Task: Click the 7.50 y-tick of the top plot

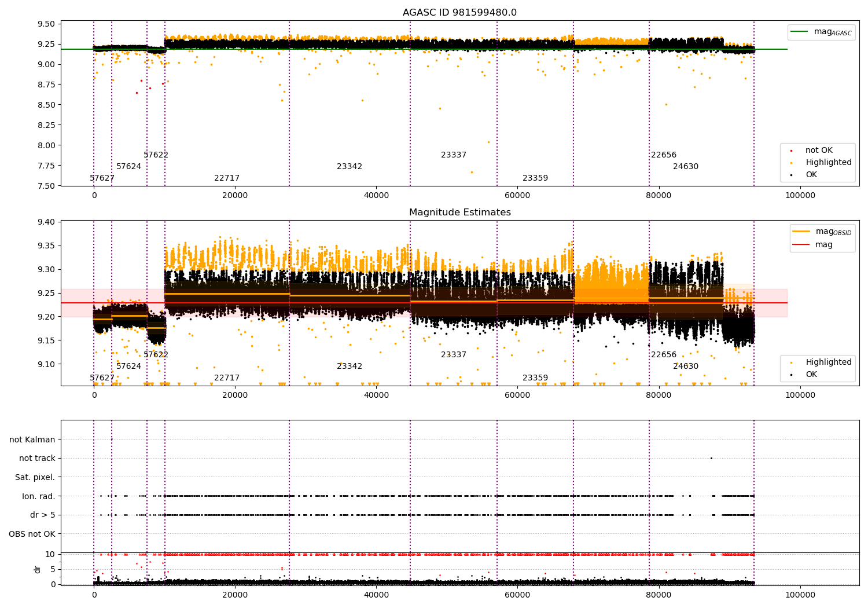Action: [x=46, y=186]
